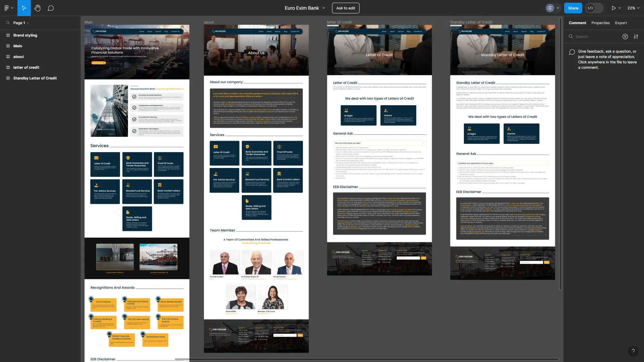Click Team Member heading in about frame
Image resolution: width=644 pixels, height=362 pixels.
[x=222, y=230]
